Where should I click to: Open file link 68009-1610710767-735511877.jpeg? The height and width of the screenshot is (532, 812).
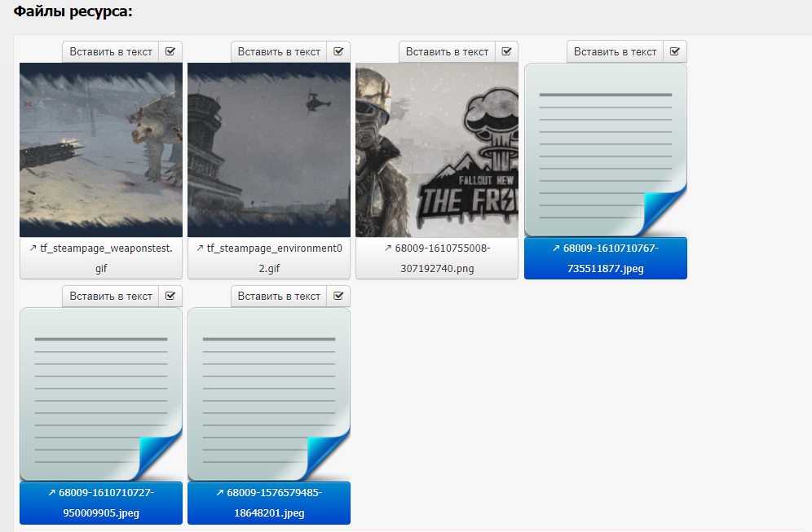pyautogui.click(x=606, y=258)
